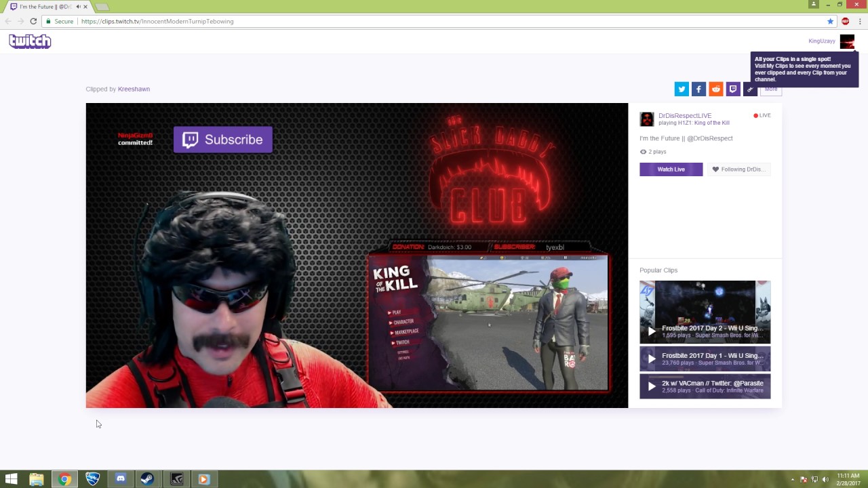Open media player taskbar icon

tap(203, 479)
